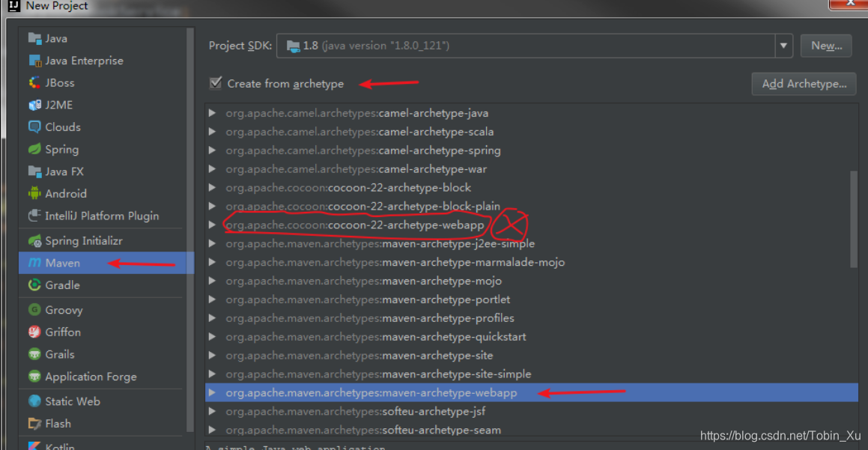Click the Java project type icon
The width and height of the screenshot is (868, 450).
[34, 38]
